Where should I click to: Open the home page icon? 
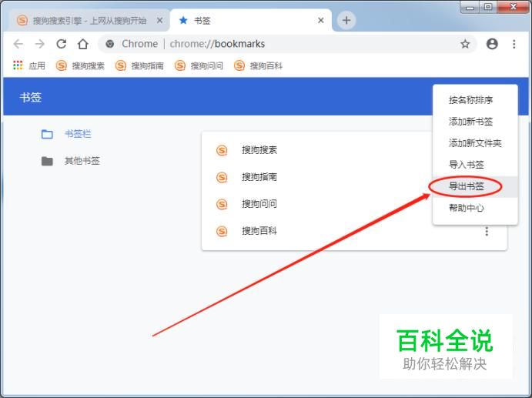[x=83, y=44]
